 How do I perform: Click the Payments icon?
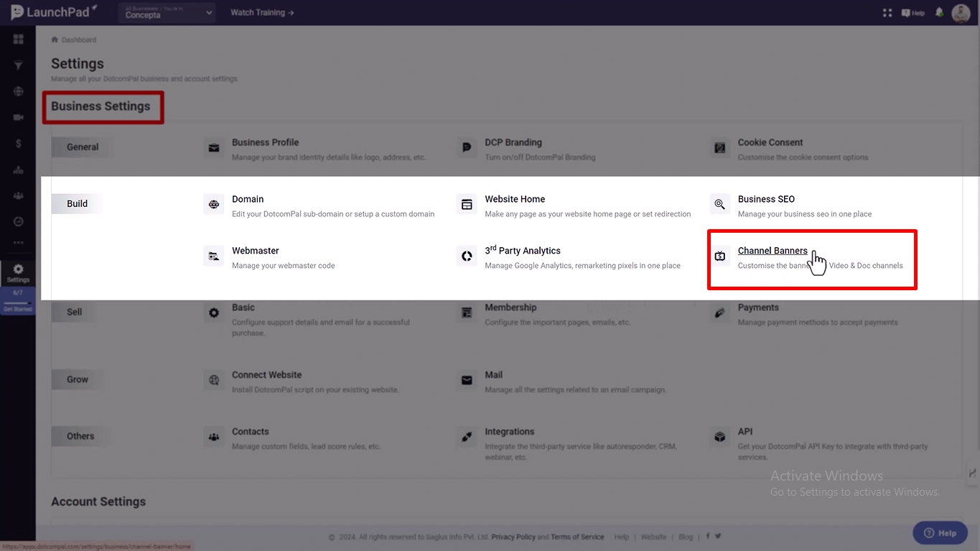coord(719,313)
